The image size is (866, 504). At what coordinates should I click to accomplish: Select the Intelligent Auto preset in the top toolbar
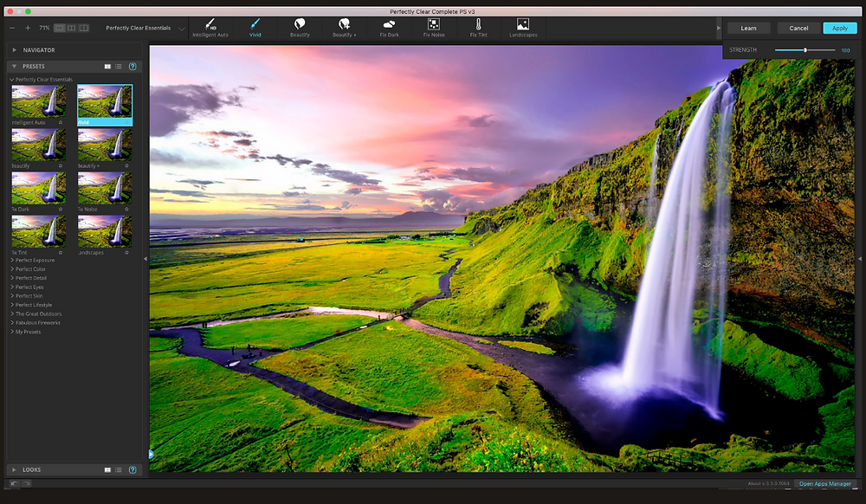[210, 28]
